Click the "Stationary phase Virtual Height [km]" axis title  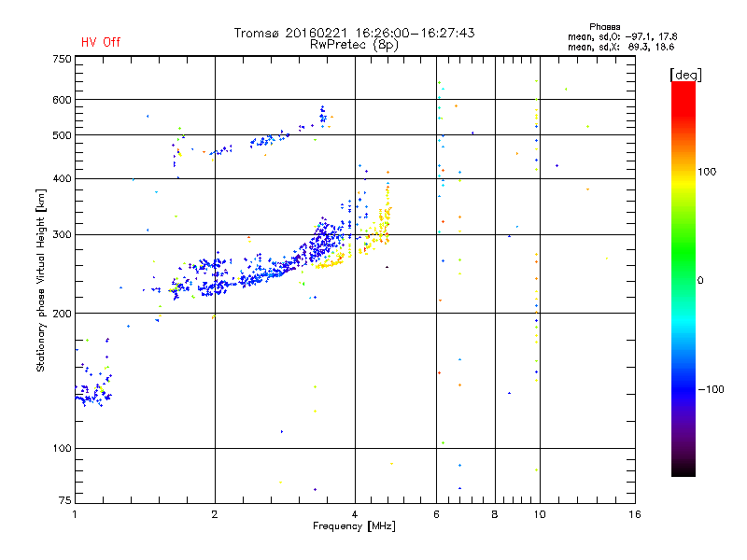[40, 281]
